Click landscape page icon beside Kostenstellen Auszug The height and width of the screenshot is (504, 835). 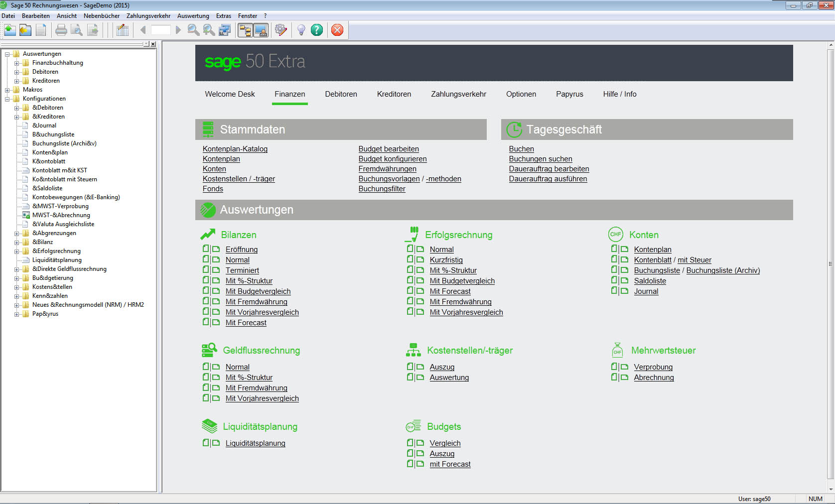tap(420, 367)
